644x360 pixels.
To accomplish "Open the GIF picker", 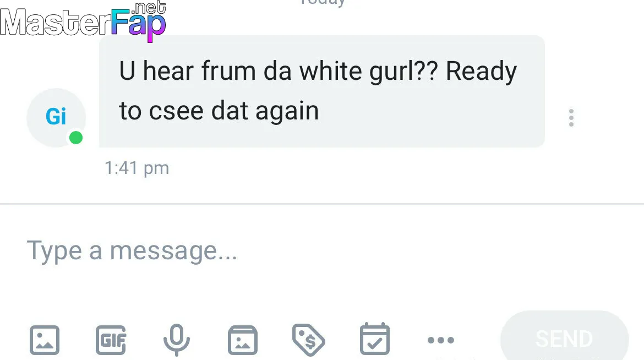I will click(111, 340).
